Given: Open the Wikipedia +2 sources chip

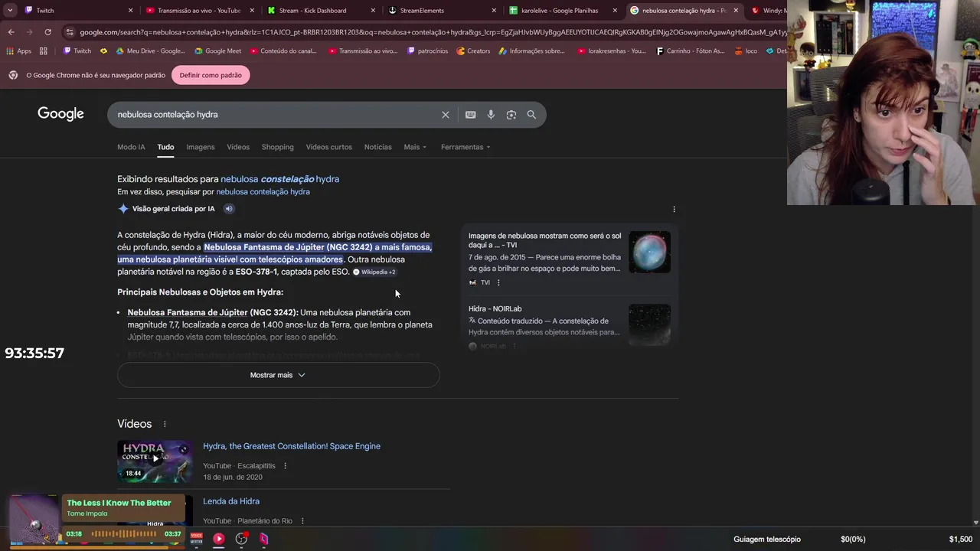Looking at the screenshot, I should tap(374, 272).
